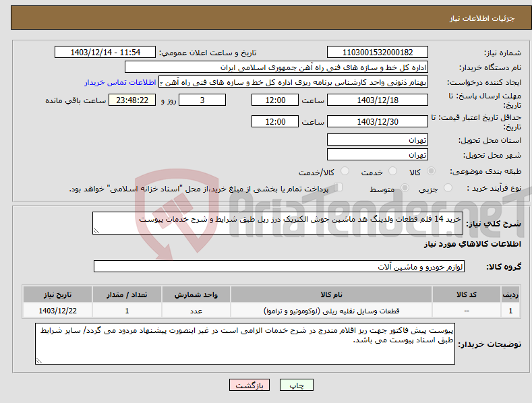
Task: Click price validity time 12:00 field
Action: (275, 121)
